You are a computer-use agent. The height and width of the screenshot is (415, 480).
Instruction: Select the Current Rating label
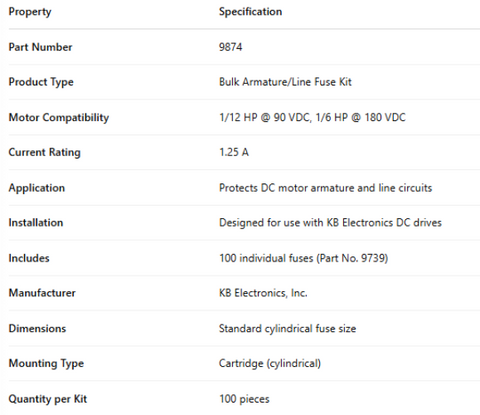point(44,153)
